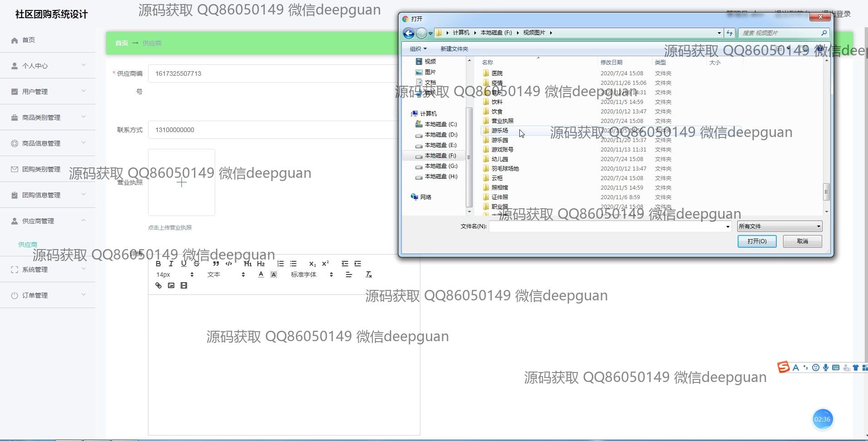Click 新建文件夹 in the file dialog
The image size is (868, 441).
(x=454, y=49)
